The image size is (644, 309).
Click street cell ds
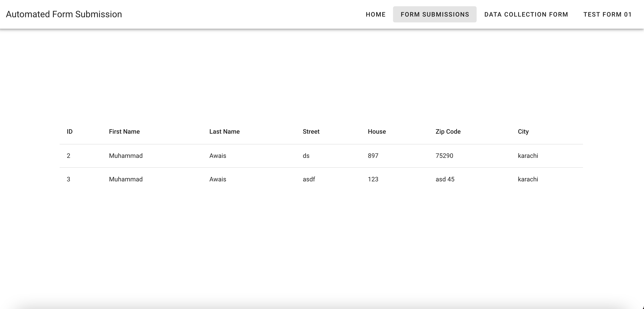click(x=306, y=156)
